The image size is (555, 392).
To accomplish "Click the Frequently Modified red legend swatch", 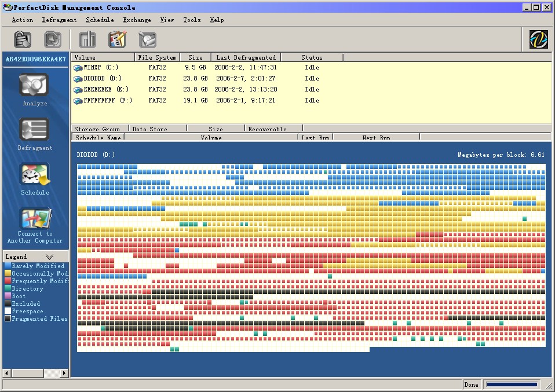I will click(x=8, y=281).
